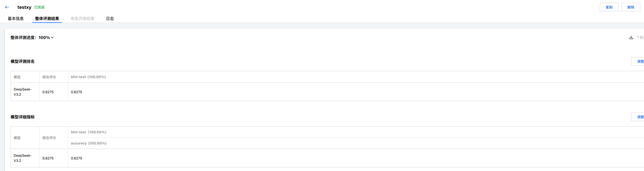Open the 日志 tab
The height and width of the screenshot is (171, 644).
110,19
